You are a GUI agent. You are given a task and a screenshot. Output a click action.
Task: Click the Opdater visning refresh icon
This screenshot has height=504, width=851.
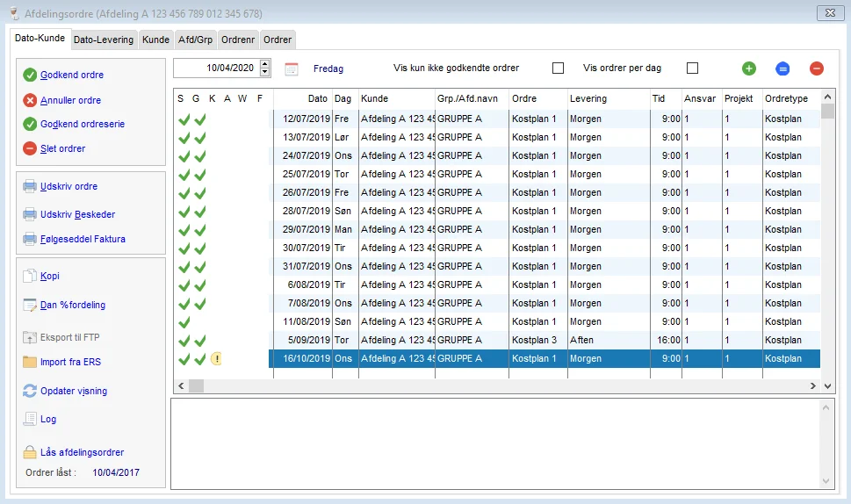pyautogui.click(x=30, y=391)
